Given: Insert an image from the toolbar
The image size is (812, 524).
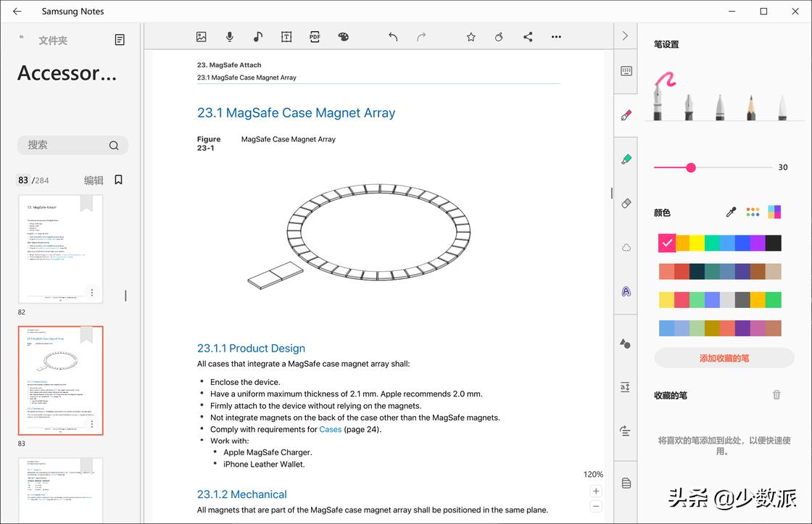Looking at the screenshot, I should [x=202, y=37].
